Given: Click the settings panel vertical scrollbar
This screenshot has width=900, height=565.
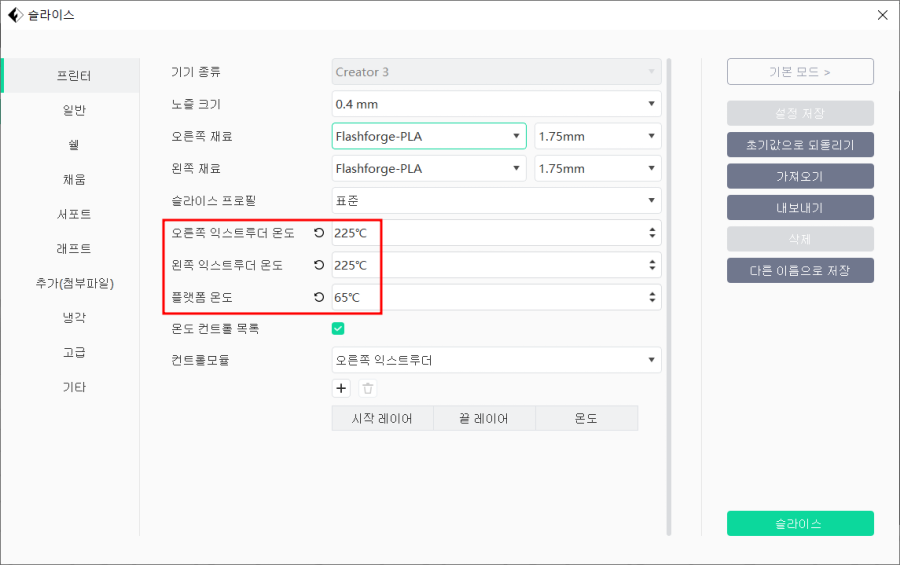Looking at the screenshot, I should (669, 297).
